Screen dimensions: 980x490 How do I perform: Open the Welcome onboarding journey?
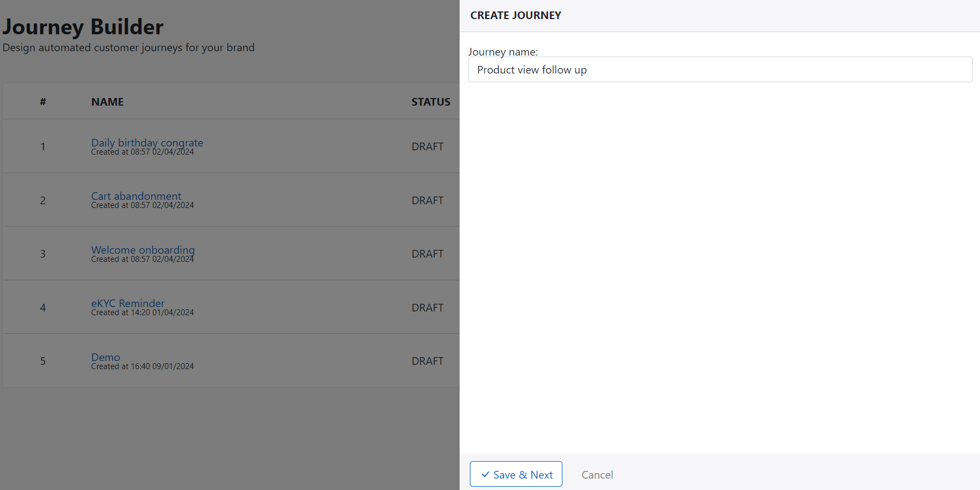[143, 249]
